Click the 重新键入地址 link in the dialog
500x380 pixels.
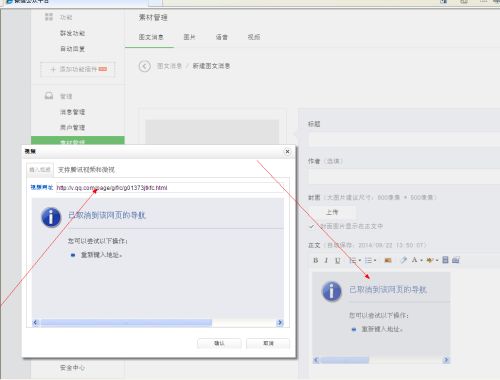[x=101, y=255]
